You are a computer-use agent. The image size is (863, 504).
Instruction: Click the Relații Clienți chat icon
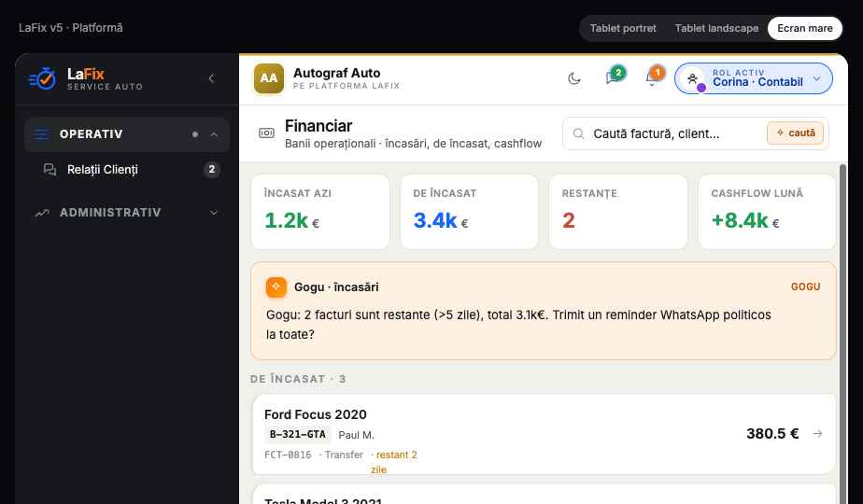point(50,170)
